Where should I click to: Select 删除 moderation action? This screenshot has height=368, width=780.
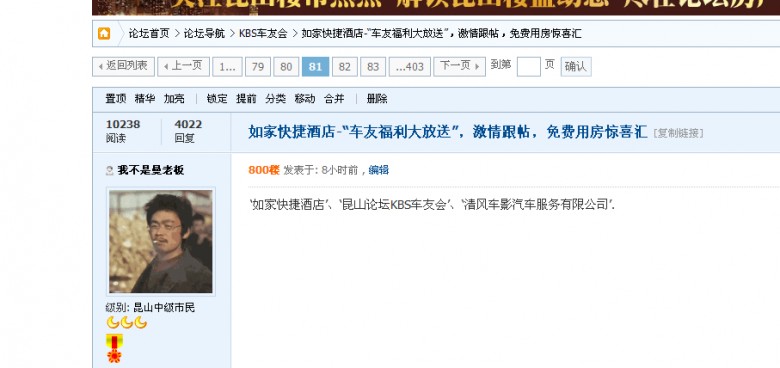point(377,99)
